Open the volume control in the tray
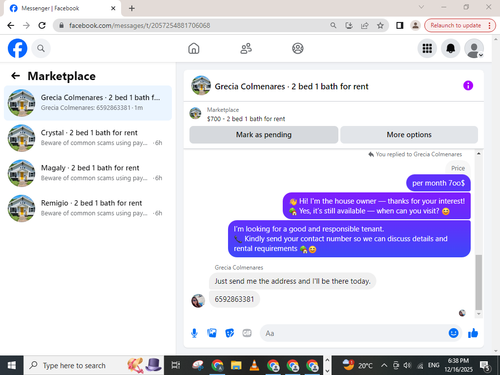500x375 pixels. [407, 365]
